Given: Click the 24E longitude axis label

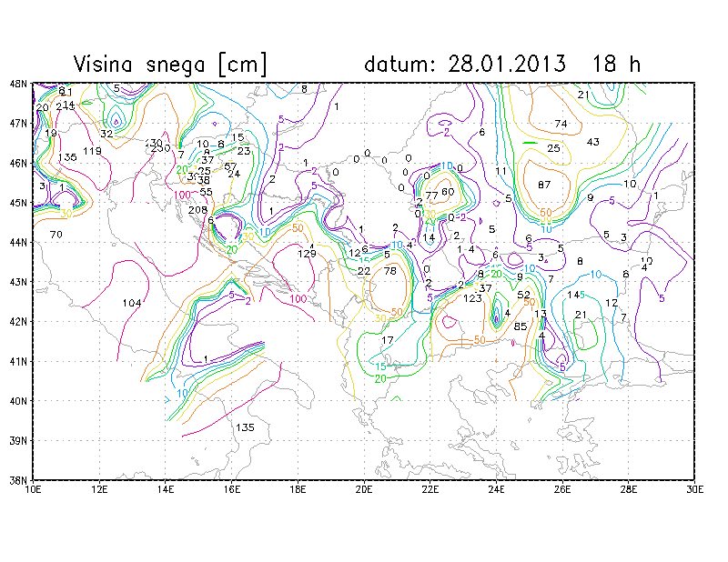Looking at the screenshot, I should (496, 489).
